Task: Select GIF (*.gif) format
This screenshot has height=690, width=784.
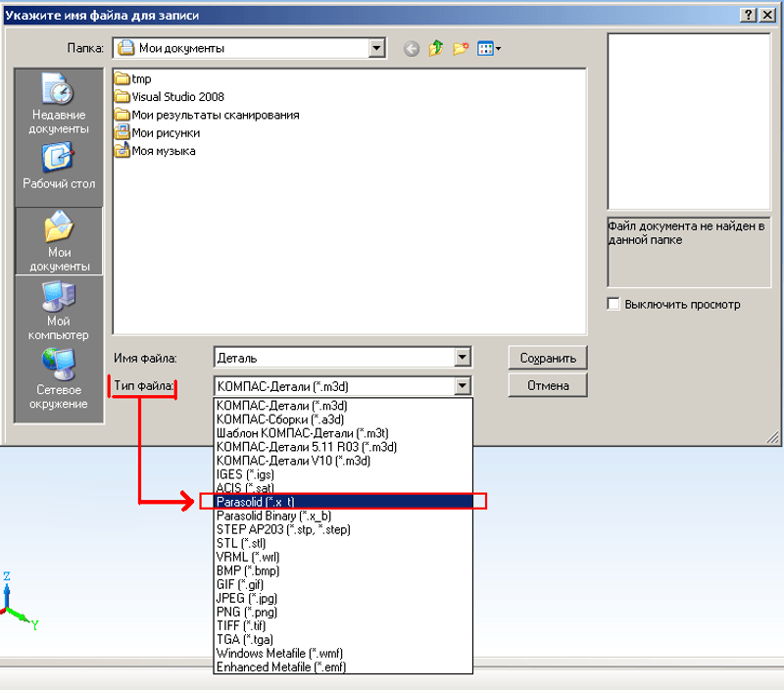Action: pos(343,584)
